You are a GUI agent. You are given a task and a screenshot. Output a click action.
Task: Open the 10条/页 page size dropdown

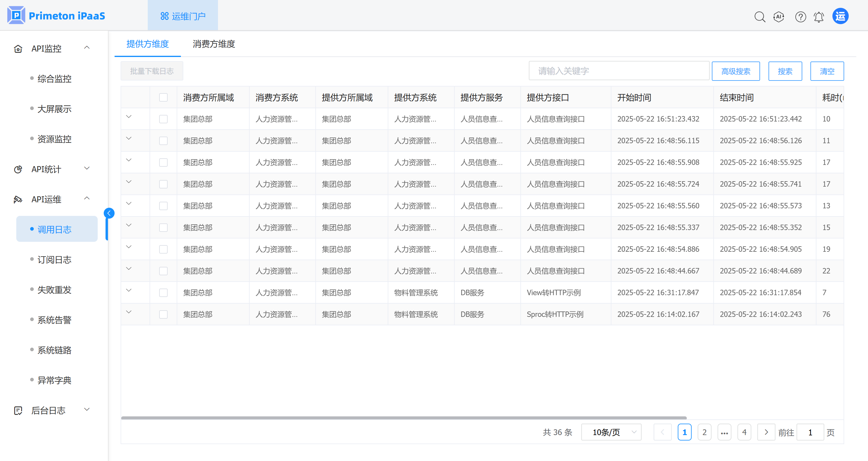[611, 432]
